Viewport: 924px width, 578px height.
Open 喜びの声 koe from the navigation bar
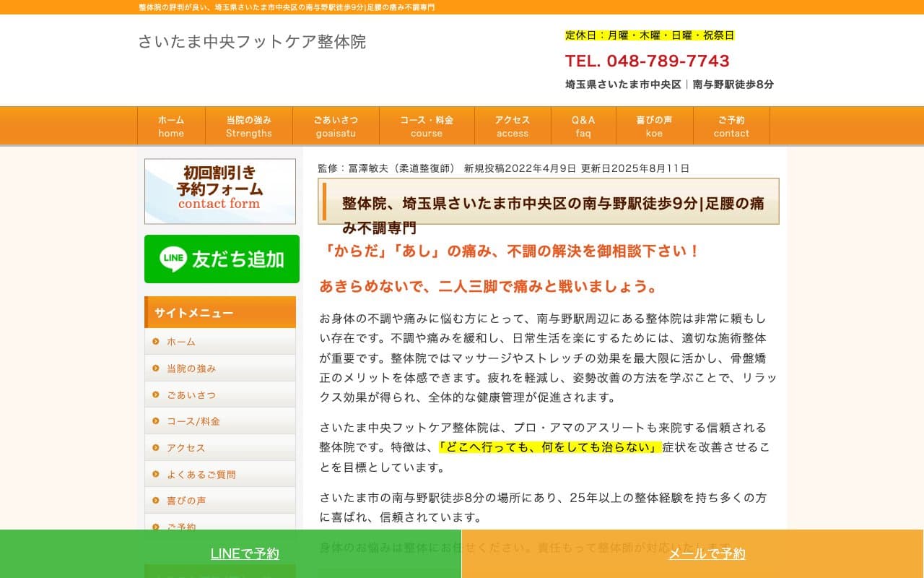point(654,126)
